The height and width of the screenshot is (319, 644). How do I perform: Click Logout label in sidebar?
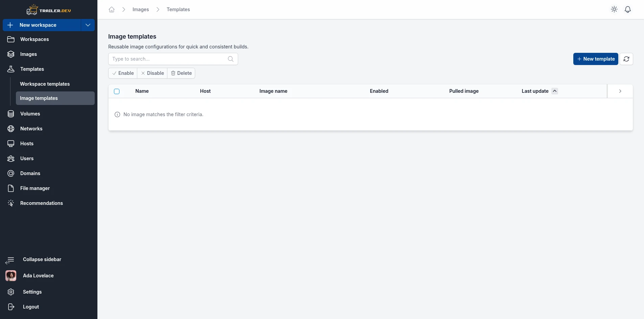tap(31, 307)
